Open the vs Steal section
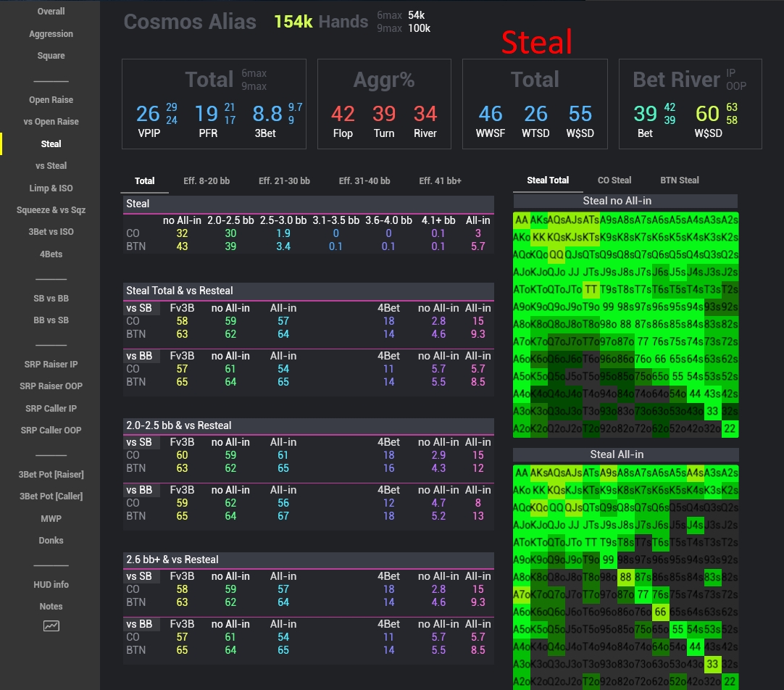This screenshot has height=690, width=784. pyautogui.click(x=51, y=165)
